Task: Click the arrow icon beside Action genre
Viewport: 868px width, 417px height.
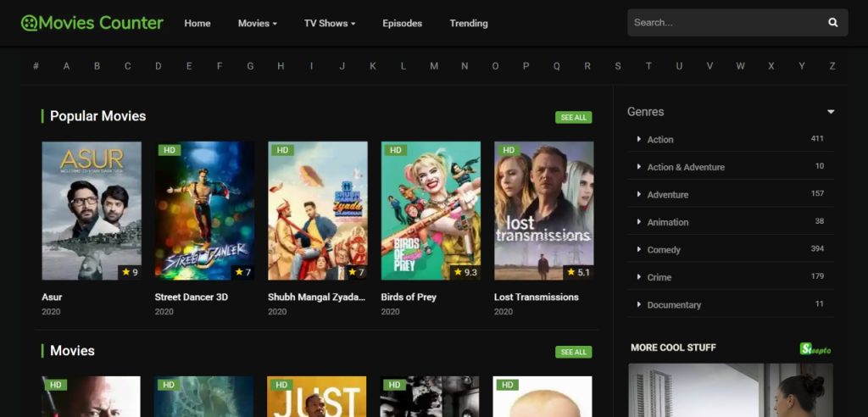Action: click(x=639, y=139)
